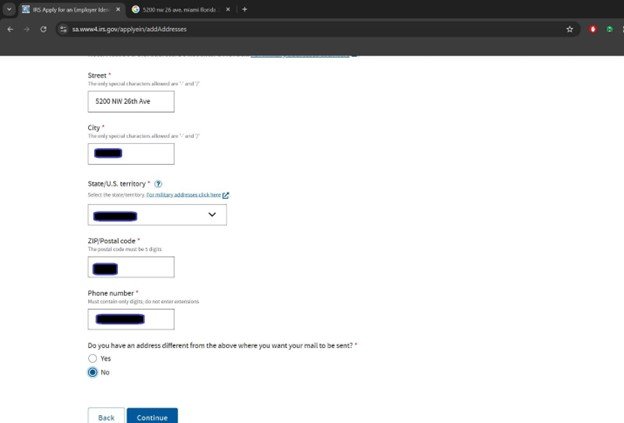Reload the IRS page
This screenshot has width=624, height=423.
pos(43,29)
